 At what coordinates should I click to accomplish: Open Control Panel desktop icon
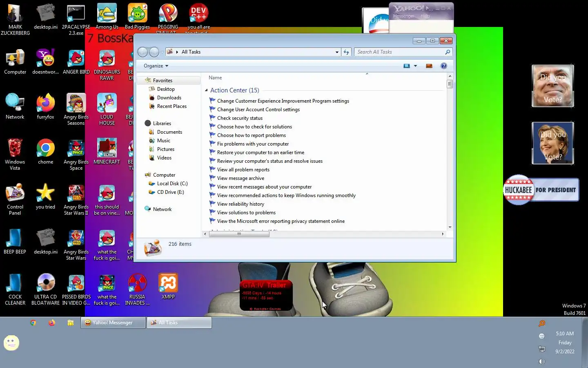tap(15, 200)
